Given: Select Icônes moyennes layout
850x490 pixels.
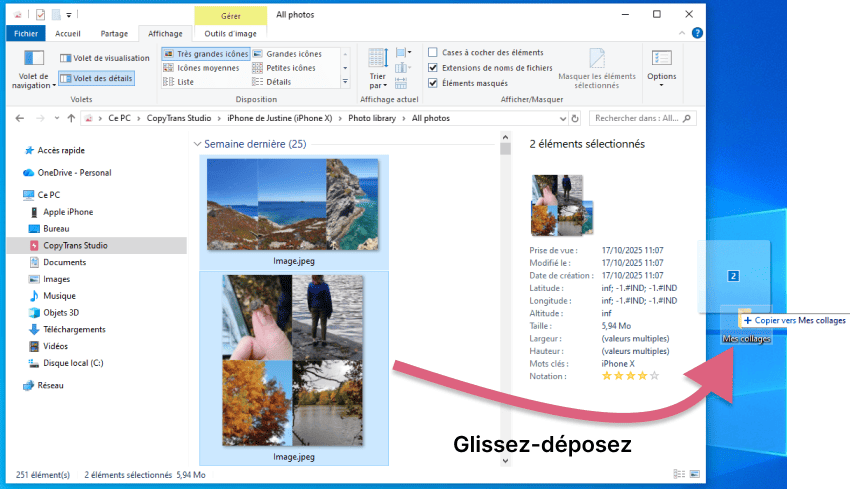Looking at the screenshot, I should coord(202,68).
